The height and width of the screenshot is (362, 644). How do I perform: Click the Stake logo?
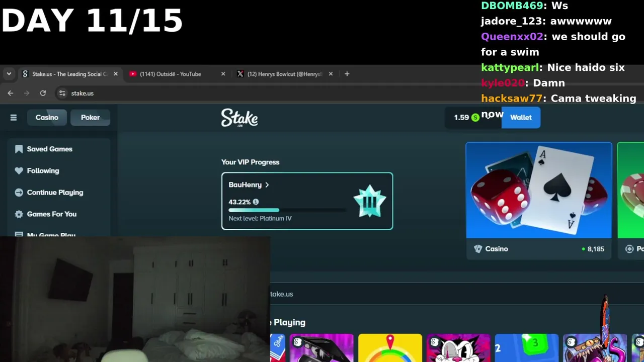click(239, 118)
